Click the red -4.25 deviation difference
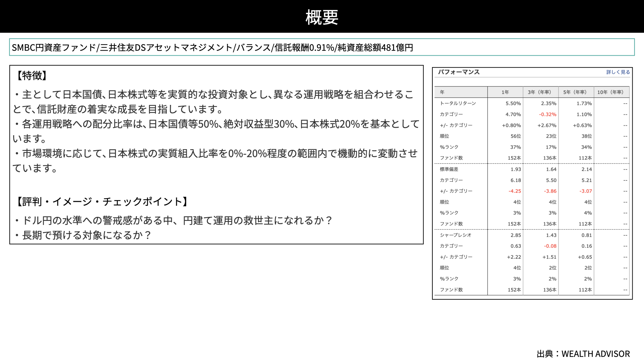Image resolution: width=644 pixels, height=362 pixels. [515, 191]
